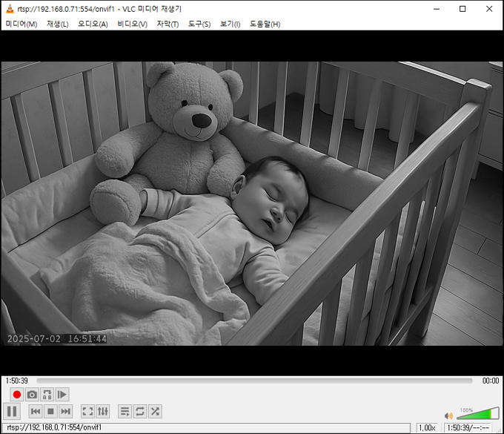Toggle the loop repeat mode
This screenshot has width=504, height=434.
(140, 411)
